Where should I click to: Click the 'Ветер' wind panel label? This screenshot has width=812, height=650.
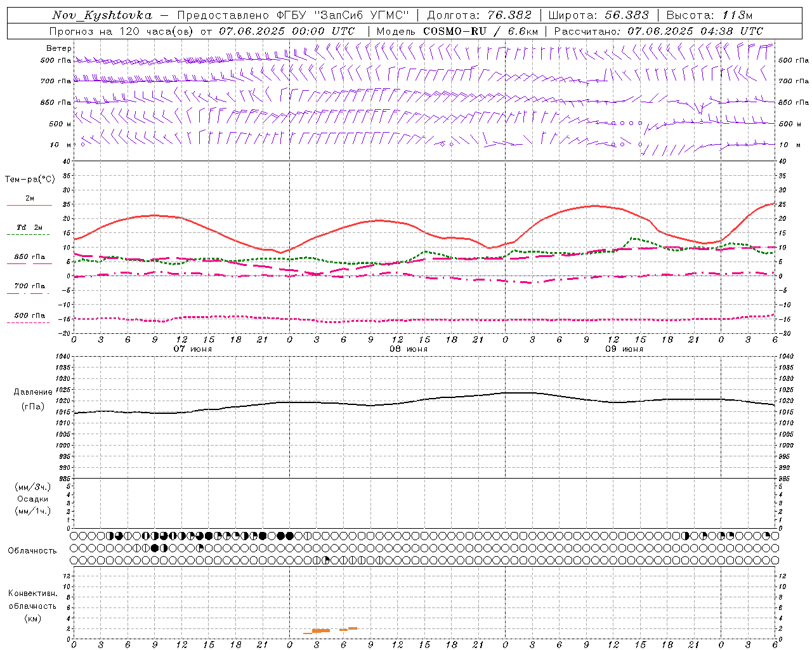click(59, 48)
